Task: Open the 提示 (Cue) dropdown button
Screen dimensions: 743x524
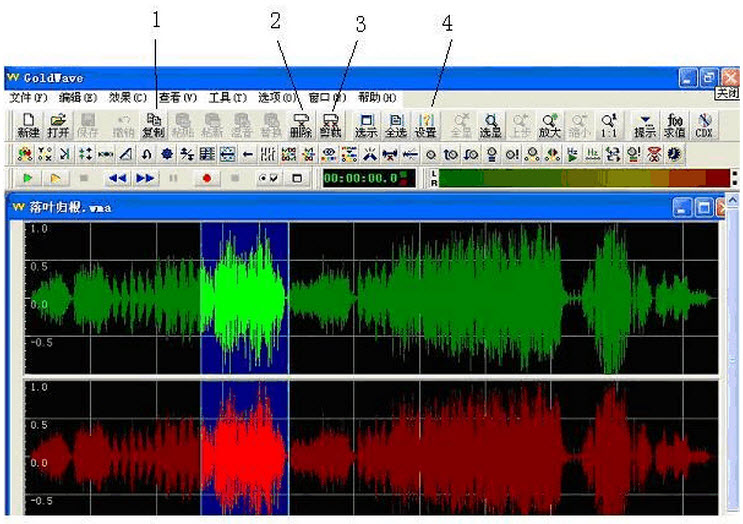Action: 644,124
